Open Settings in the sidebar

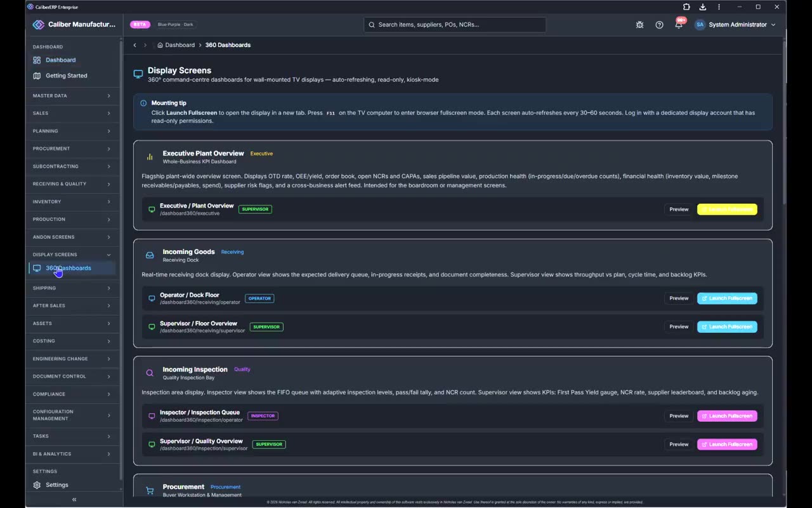[72, 485]
